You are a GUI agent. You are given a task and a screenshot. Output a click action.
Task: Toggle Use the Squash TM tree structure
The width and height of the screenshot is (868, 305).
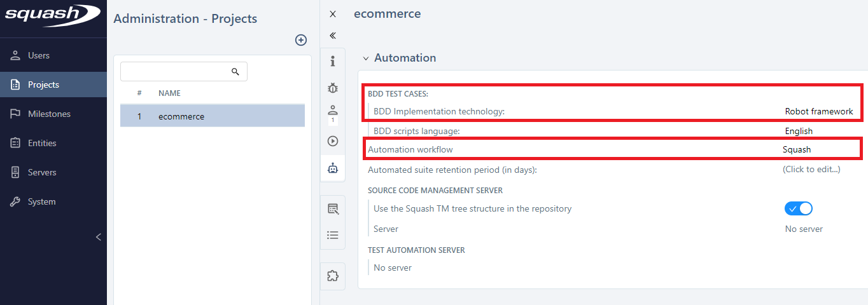[x=799, y=208]
